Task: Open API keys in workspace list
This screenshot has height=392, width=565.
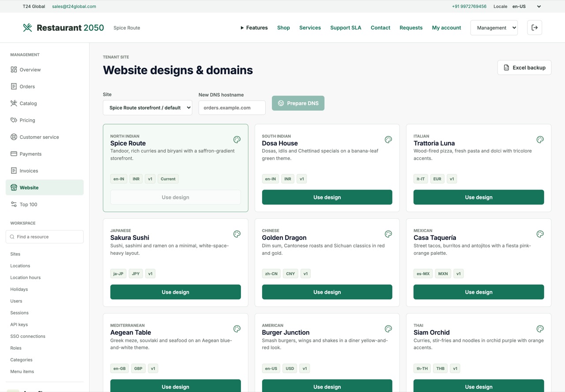Action: tap(19, 325)
